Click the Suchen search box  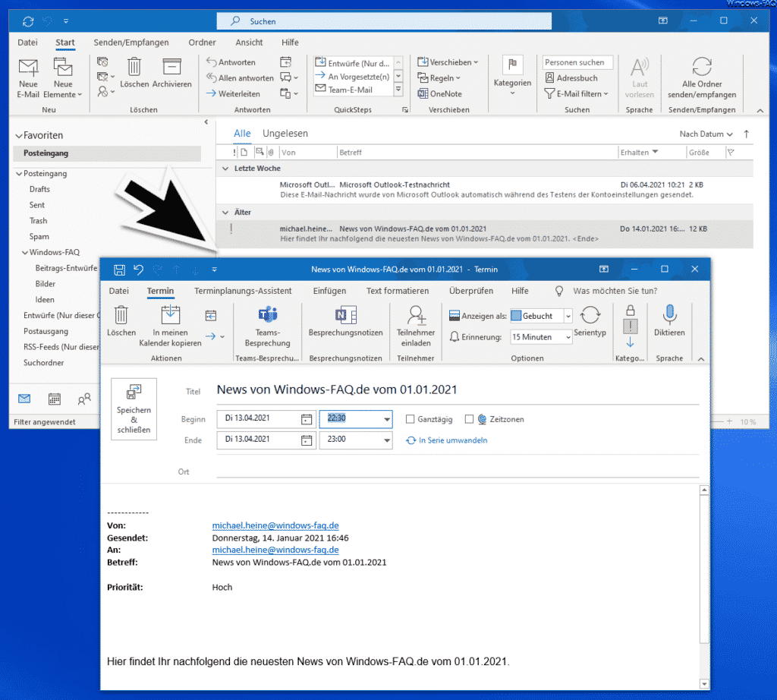pos(384,21)
